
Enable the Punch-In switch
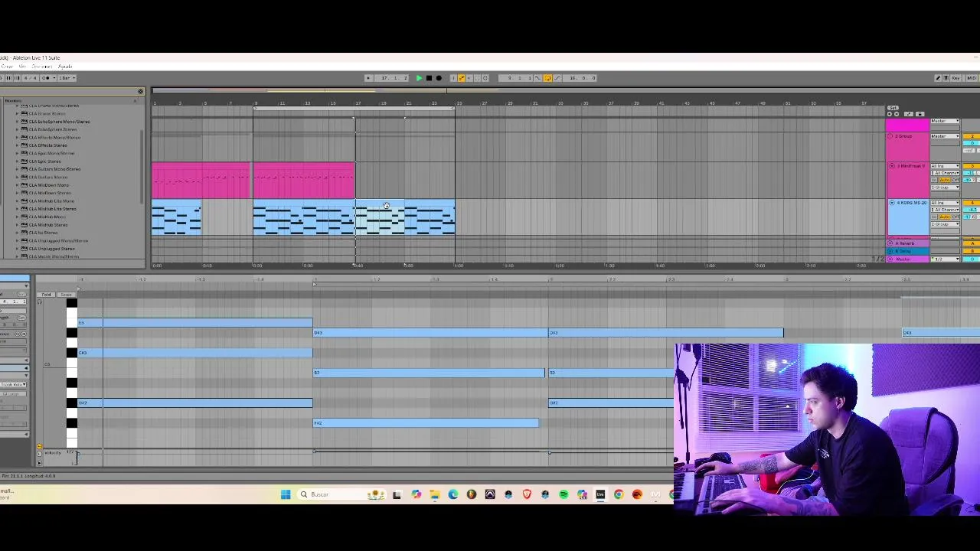click(x=537, y=78)
